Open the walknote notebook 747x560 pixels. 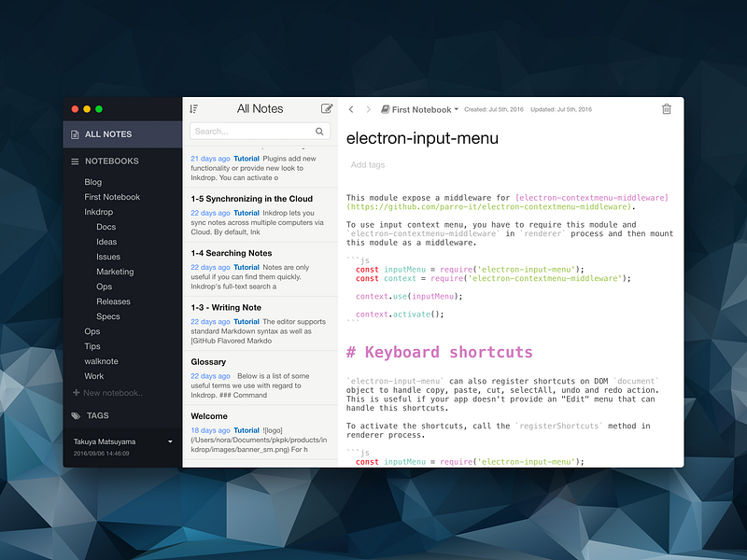pyautogui.click(x=101, y=361)
